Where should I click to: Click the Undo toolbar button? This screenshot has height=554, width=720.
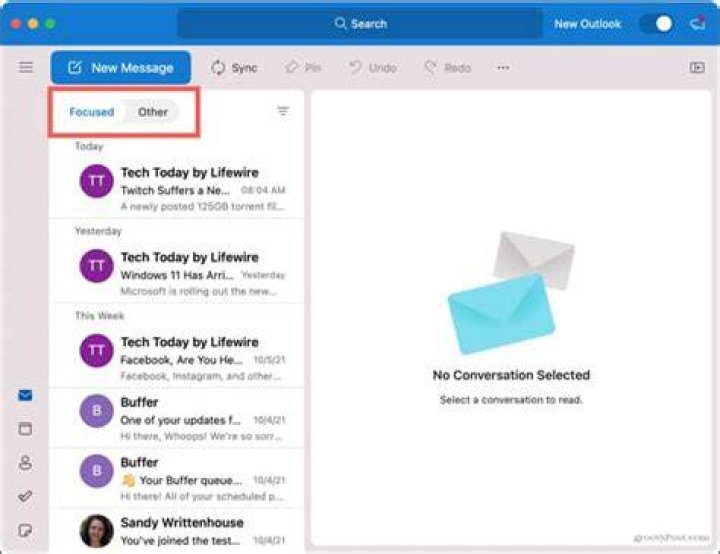pos(373,68)
